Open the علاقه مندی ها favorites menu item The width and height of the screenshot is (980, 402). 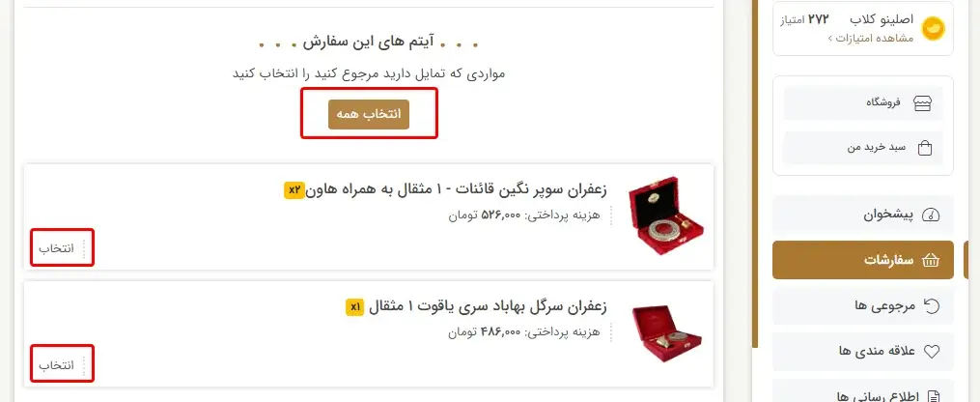tap(863, 352)
